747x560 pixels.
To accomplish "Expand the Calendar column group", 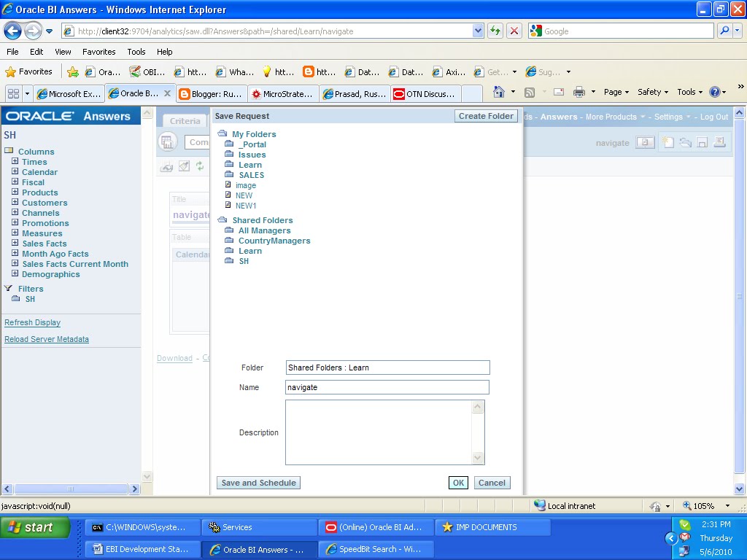I will click(x=15, y=171).
